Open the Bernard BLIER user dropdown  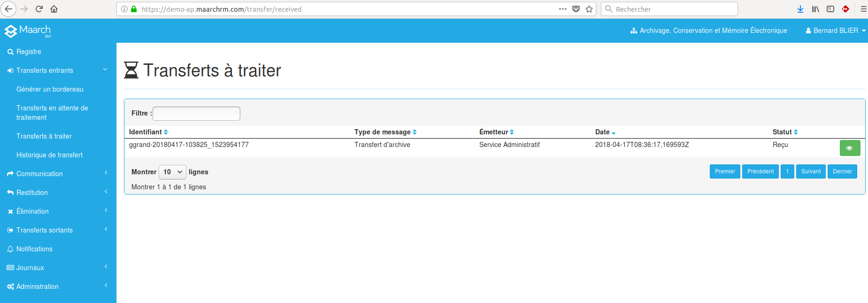pos(836,31)
